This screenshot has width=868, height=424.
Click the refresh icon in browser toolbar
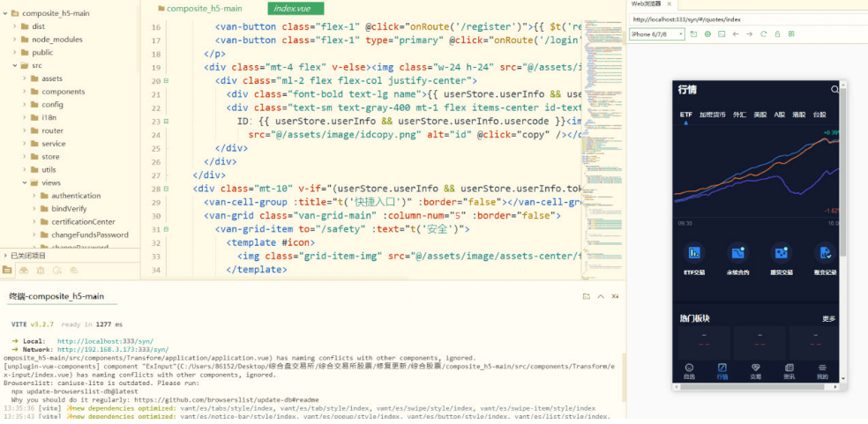(x=764, y=34)
